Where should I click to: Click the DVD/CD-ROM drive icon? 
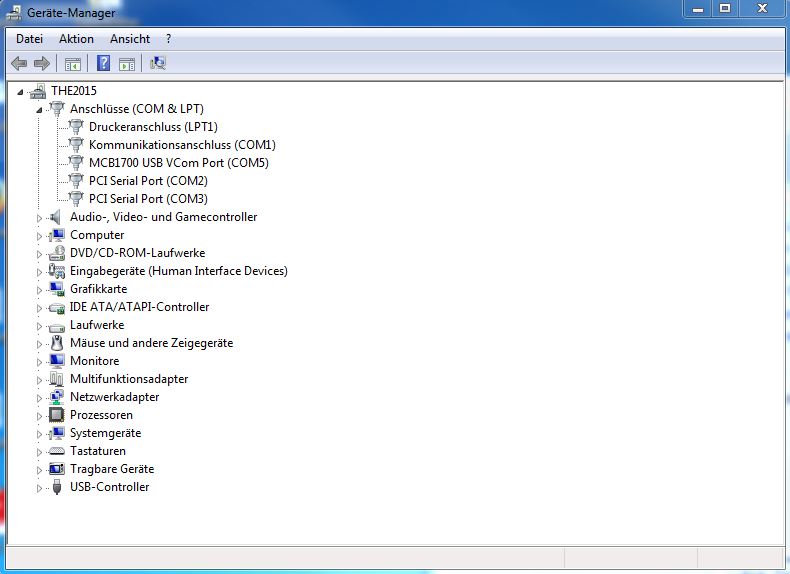click(x=56, y=253)
